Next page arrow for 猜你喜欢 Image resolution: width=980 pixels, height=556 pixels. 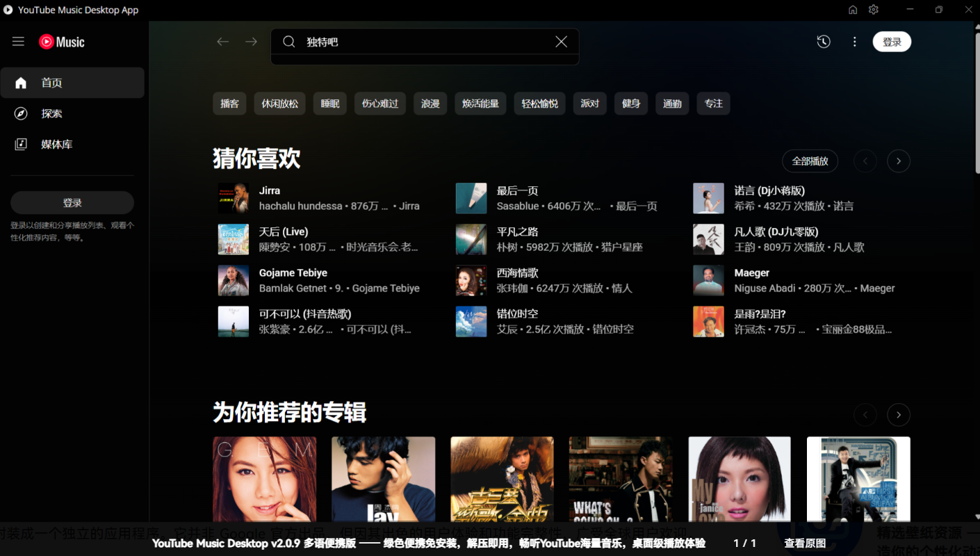(899, 161)
